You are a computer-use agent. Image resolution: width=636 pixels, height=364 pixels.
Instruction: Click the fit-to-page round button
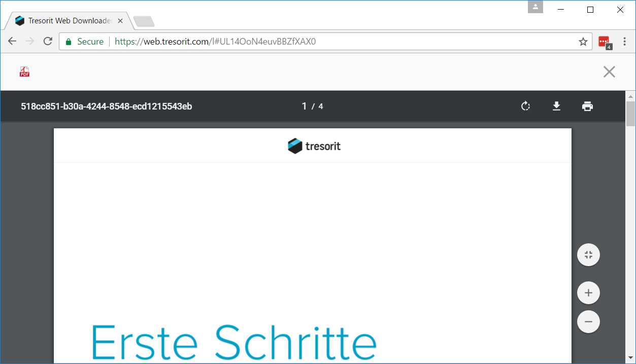[589, 255]
